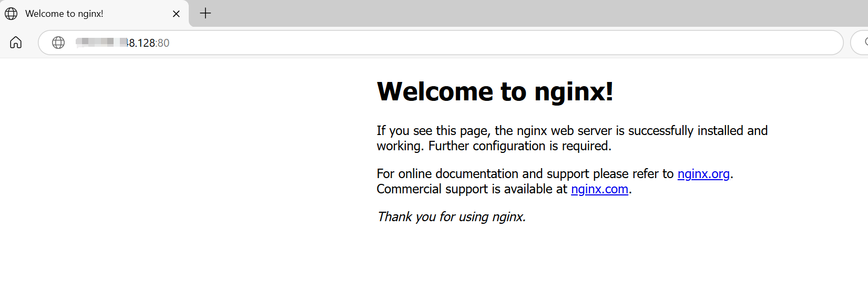Focus the address bar URL field
Image resolution: width=868 pixels, height=290 pixels.
point(441,43)
